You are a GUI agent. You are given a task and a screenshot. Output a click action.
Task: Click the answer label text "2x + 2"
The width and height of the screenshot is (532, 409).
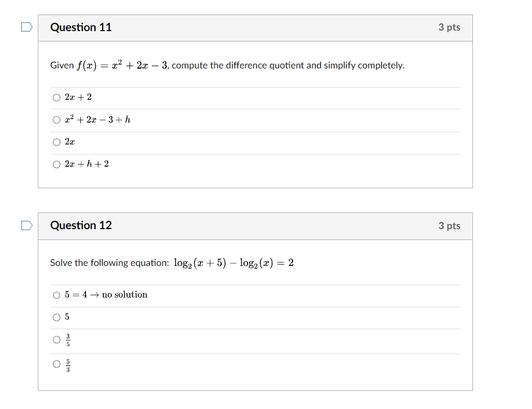tap(77, 97)
